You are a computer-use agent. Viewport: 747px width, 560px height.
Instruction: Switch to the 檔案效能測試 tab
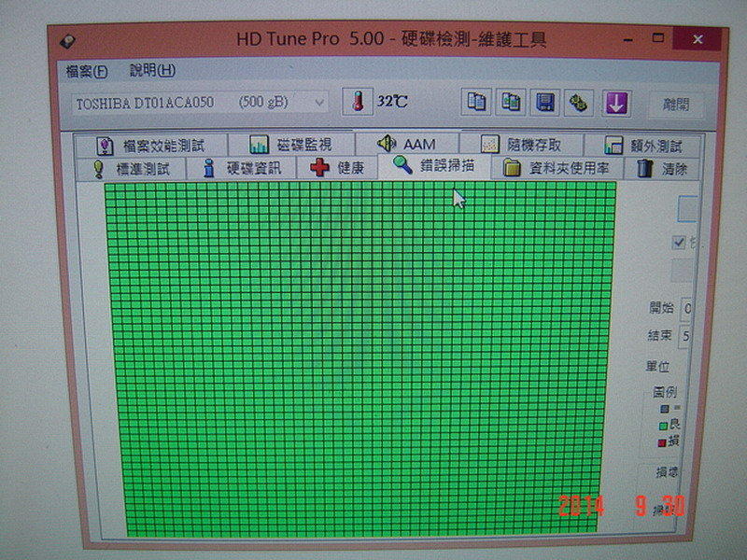(x=151, y=145)
